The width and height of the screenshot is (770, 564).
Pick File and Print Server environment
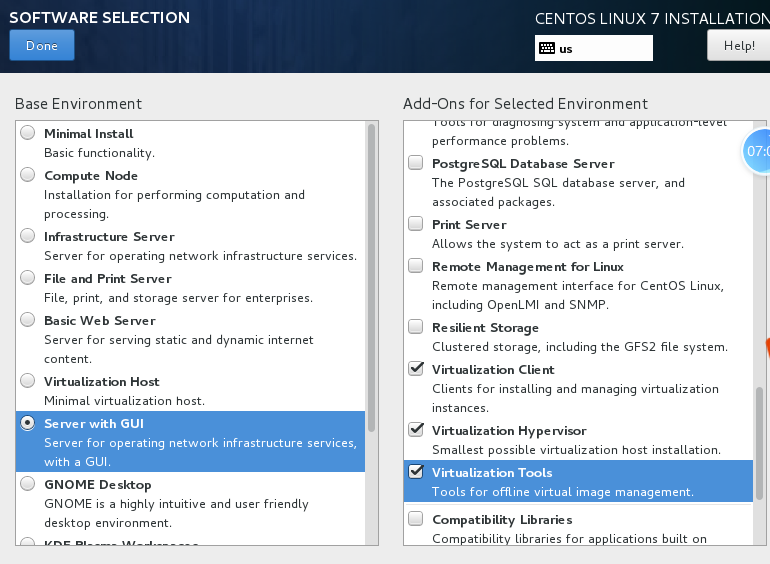pyautogui.click(x=27, y=279)
